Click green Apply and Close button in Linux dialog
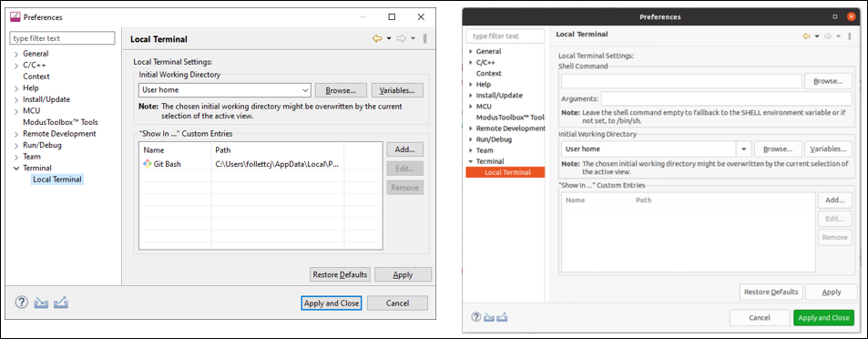This screenshot has height=339, width=868. pyautogui.click(x=823, y=317)
